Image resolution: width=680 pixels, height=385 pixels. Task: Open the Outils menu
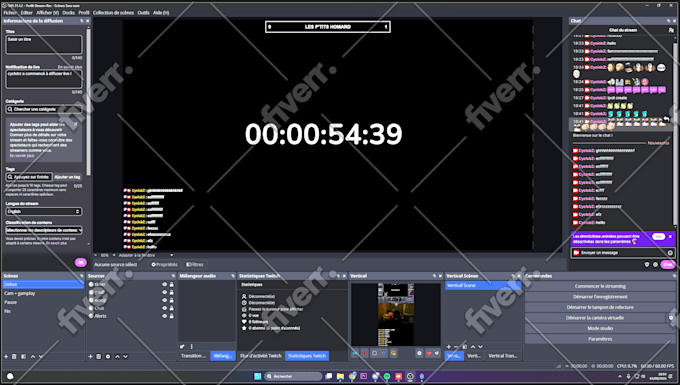(144, 13)
